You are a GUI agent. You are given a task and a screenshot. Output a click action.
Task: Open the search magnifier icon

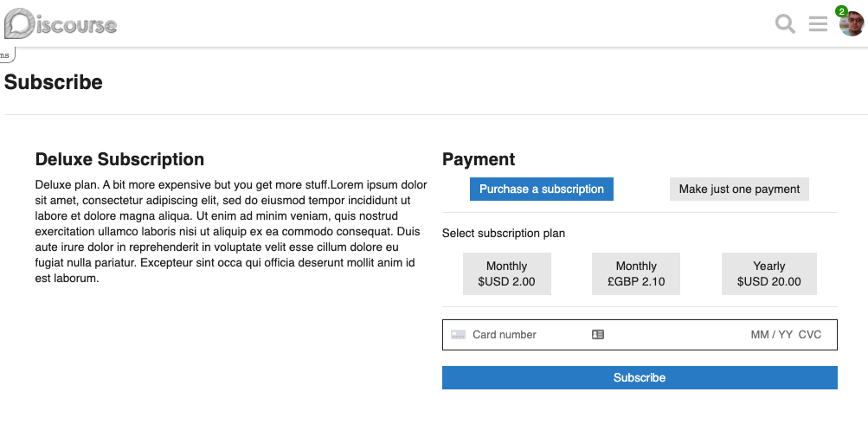785,24
